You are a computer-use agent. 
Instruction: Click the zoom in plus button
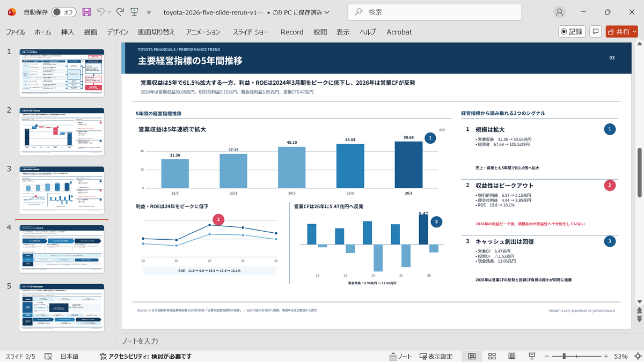(x=605, y=357)
